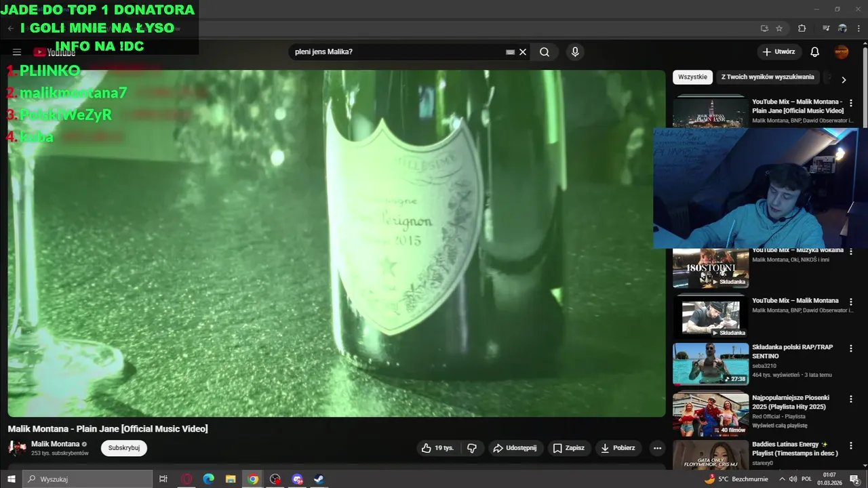Open the Plain Jane YouTube Mix thumbnail
This screenshot has width=868, height=488.
[711, 111]
